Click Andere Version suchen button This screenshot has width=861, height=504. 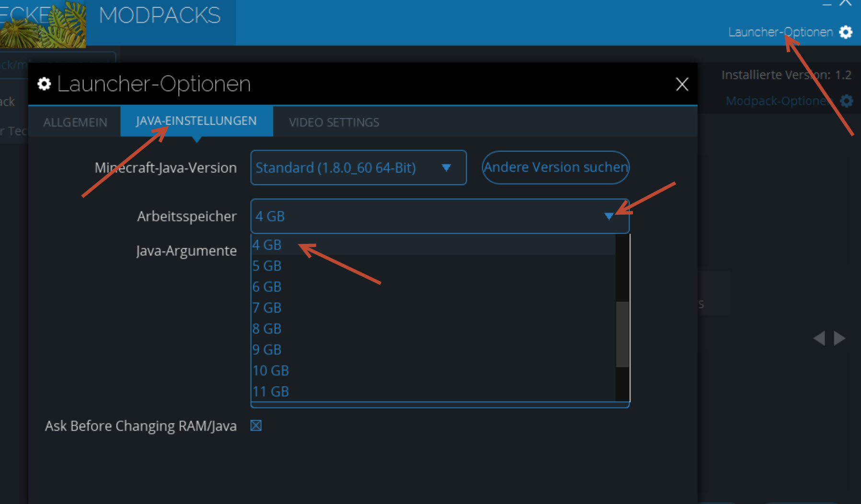tap(555, 167)
